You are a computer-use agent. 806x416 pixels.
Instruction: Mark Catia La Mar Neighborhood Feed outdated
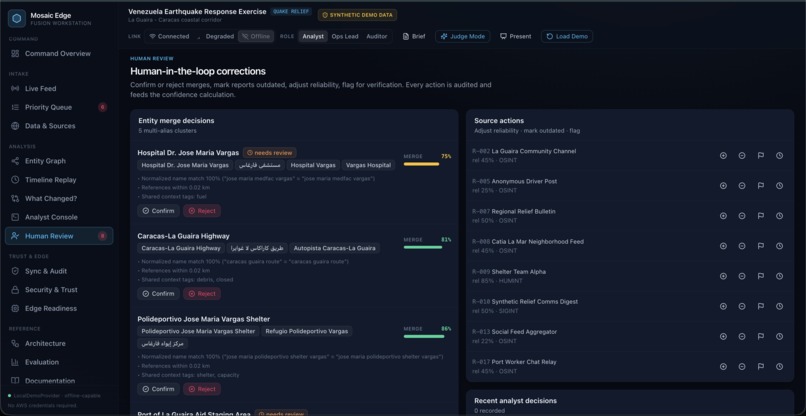779,246
